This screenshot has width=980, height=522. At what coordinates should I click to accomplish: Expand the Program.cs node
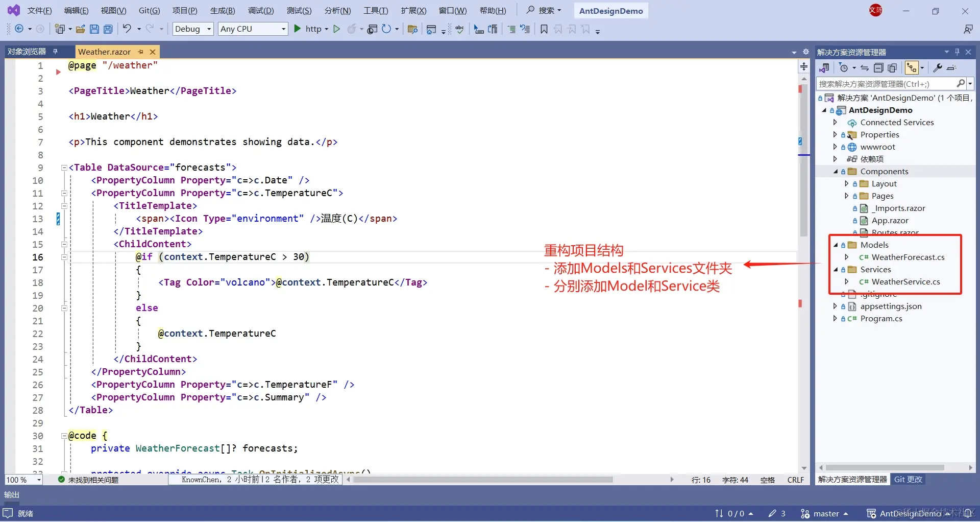(835, 319)
